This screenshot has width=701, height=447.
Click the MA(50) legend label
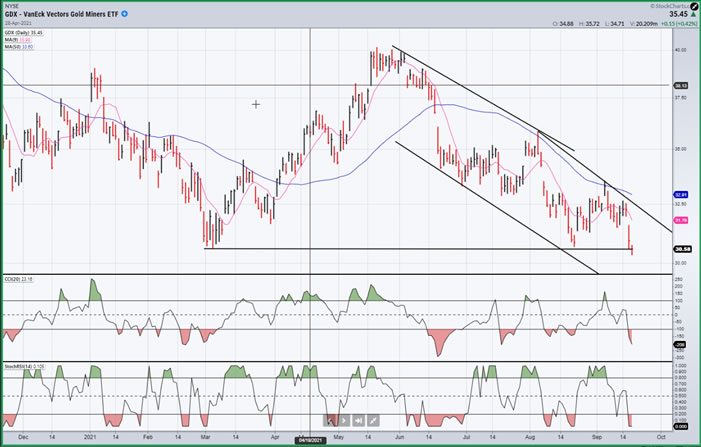19,46
